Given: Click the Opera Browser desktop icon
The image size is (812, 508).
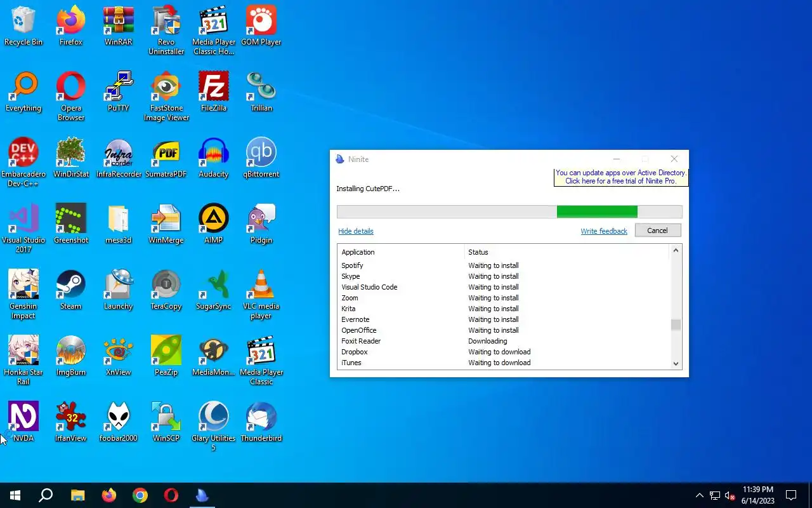Looking at the screenshot, I should 71,97.
